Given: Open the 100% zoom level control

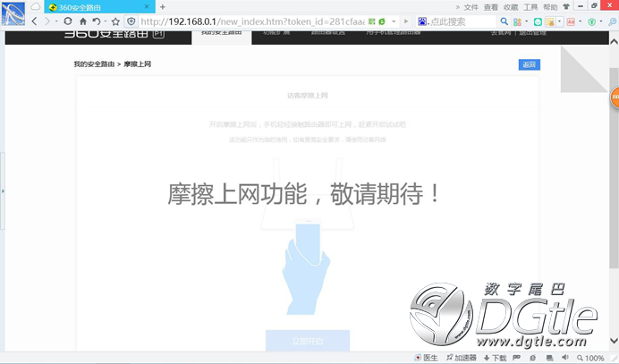Looking at the screenshot, I should pyautogui.click(x=590, y=358).
